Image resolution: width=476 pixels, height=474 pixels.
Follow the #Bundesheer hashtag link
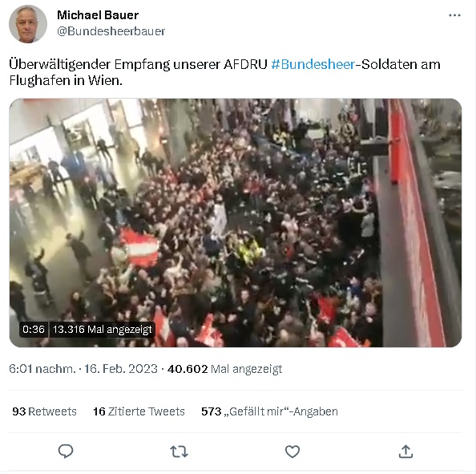click(x=313, y=64)
